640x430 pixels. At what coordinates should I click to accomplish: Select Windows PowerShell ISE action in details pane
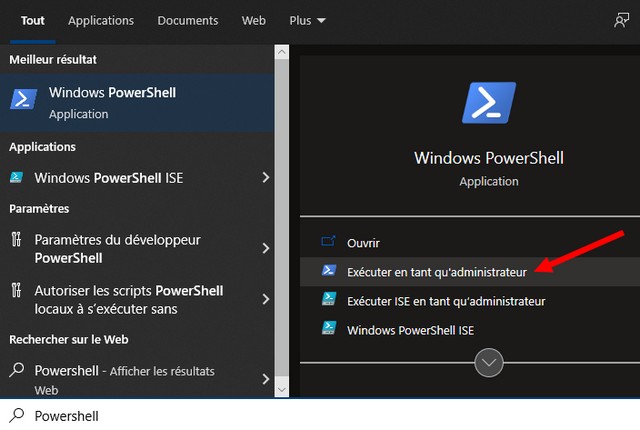pyautogui.click(x=470, y=330)
